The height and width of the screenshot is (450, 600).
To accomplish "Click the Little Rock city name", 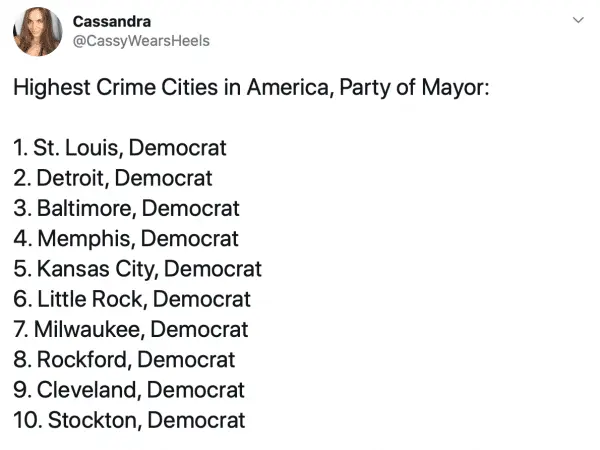I will point(90,298).
